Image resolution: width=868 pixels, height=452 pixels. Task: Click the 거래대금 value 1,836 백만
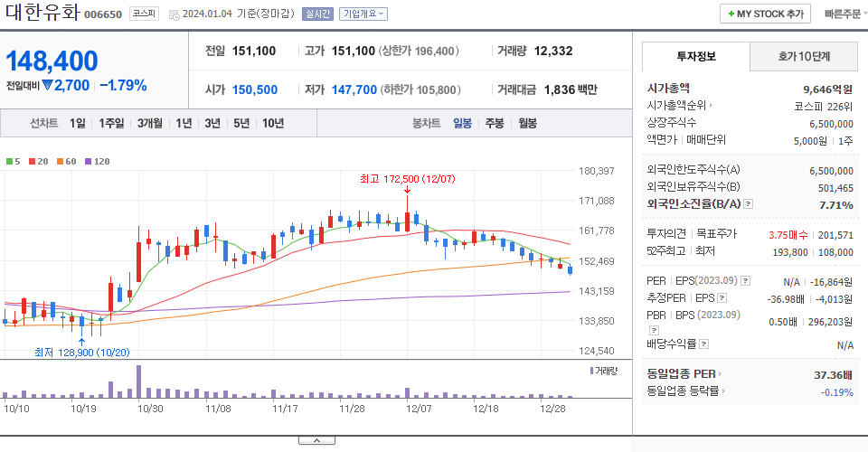coord(571,89)
